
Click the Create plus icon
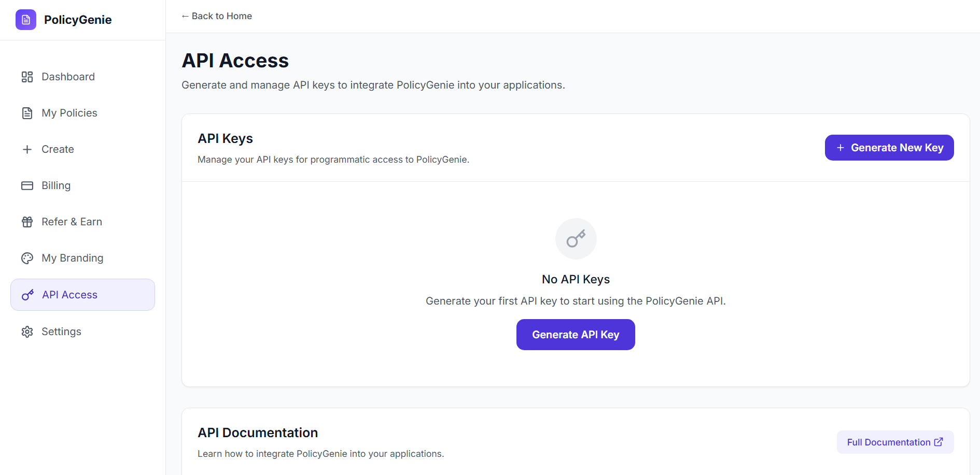click(x=27, y=150)
